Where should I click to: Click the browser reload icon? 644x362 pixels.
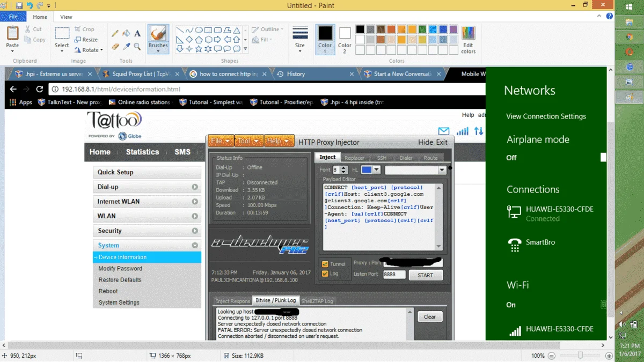click(x=39, y=89)
